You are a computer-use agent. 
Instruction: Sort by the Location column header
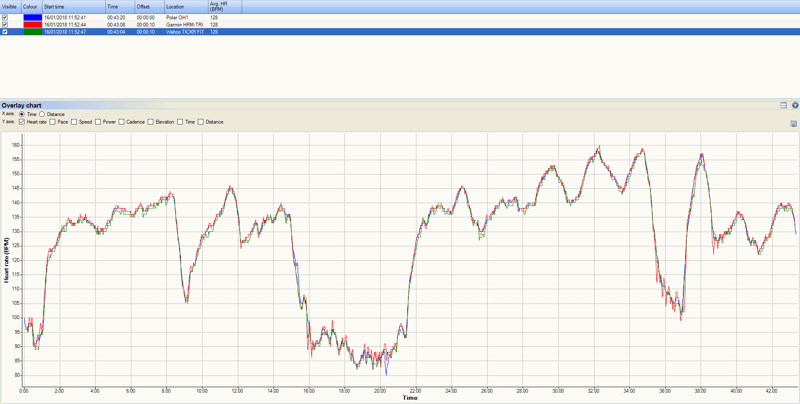[x=186, y=7]
